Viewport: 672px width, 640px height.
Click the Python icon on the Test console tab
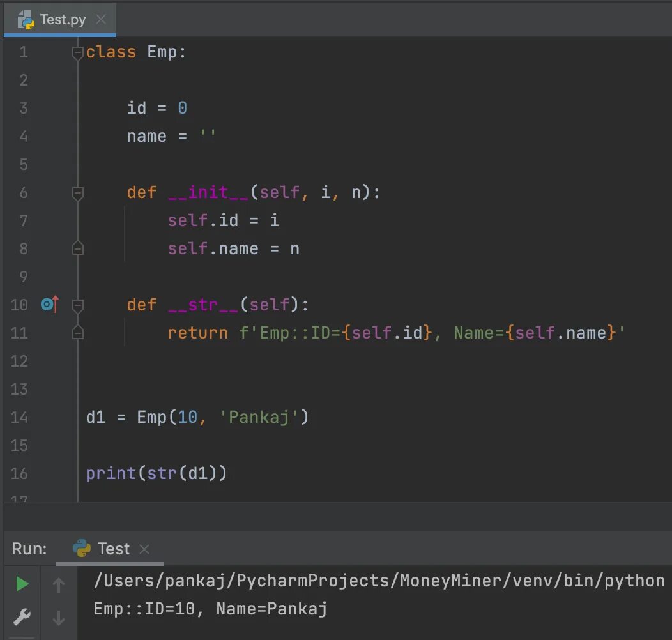pos(81,548)
